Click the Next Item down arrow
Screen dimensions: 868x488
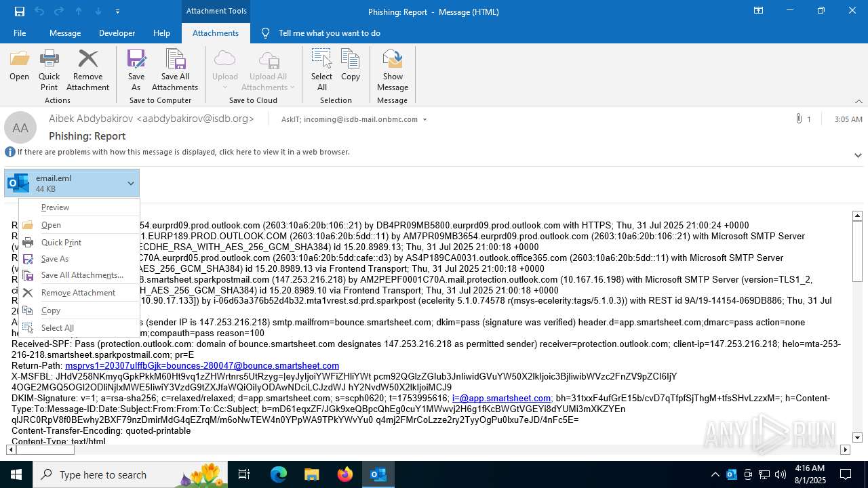tap(98, 12)
